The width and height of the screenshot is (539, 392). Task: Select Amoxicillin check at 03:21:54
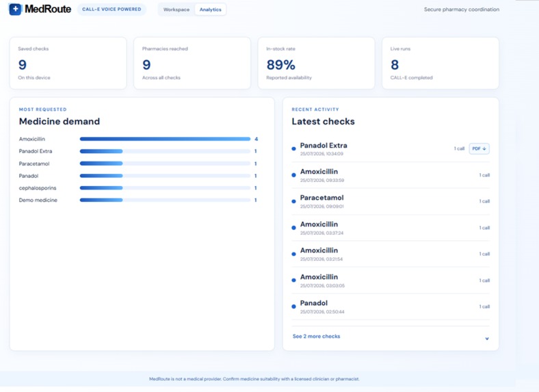pos(391,254)
